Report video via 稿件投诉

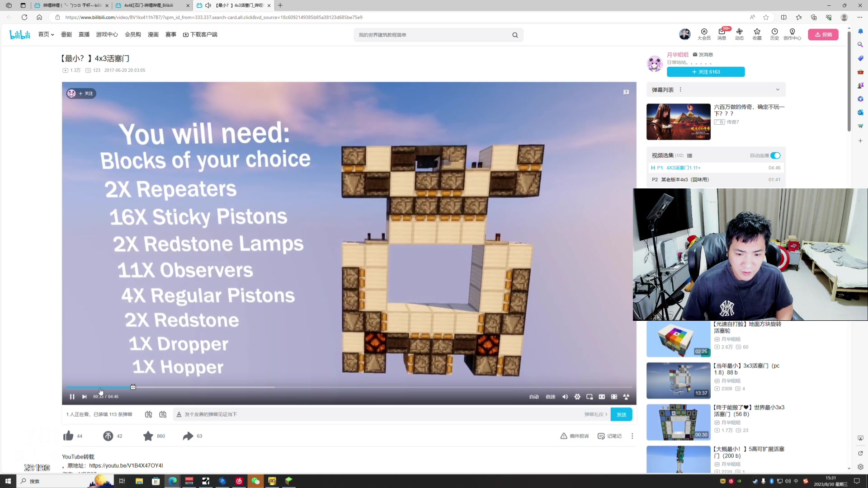(575, 436)
